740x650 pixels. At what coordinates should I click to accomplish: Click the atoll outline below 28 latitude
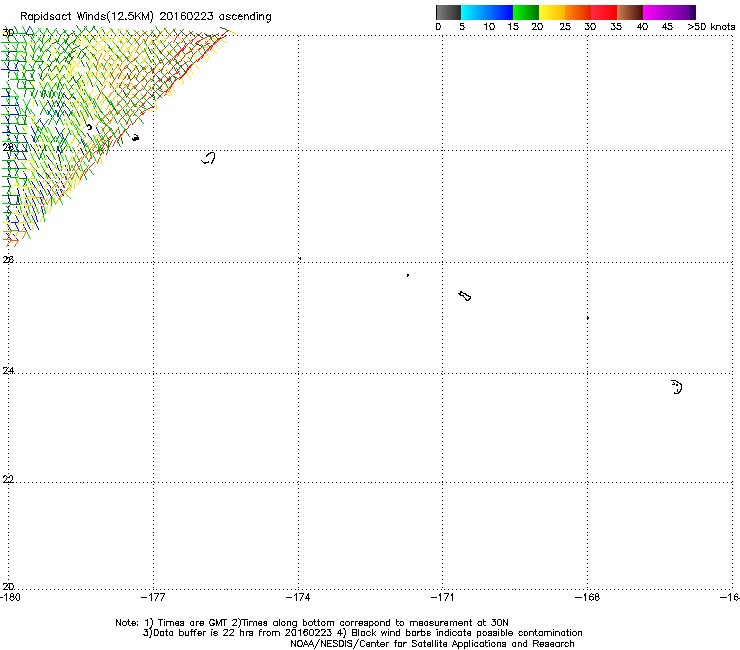click(209, 158)
